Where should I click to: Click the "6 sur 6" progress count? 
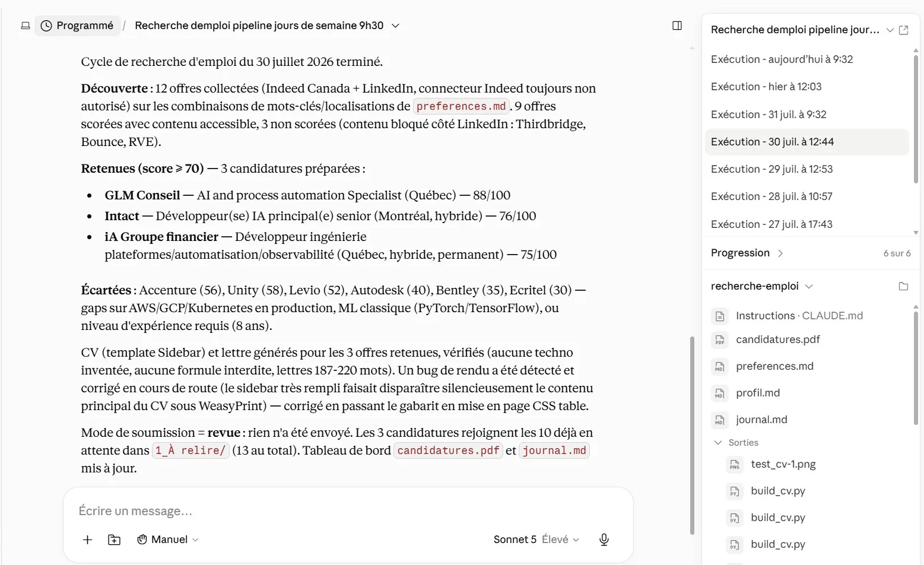tap(897, 253)
